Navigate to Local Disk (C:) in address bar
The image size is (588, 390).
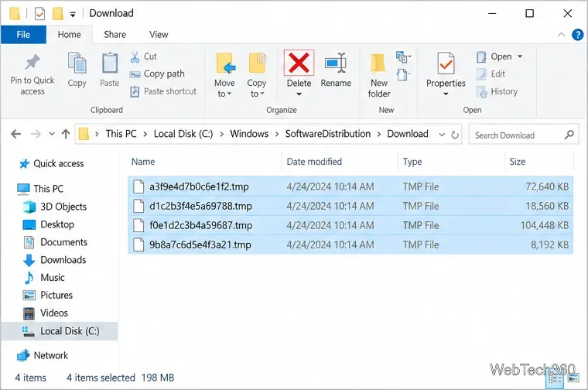[183, 134]
